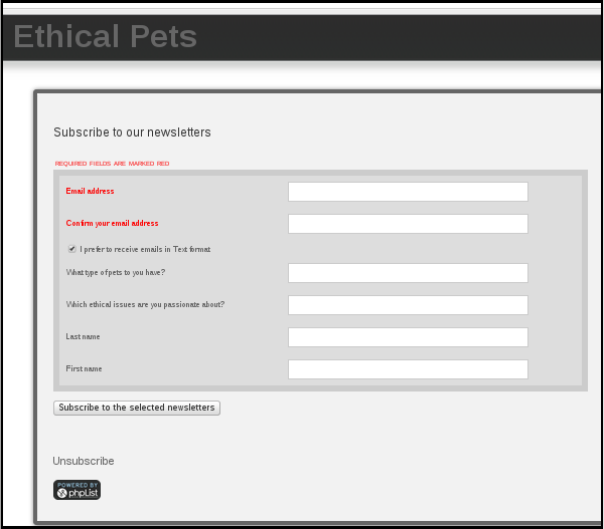Viewport: 604px width, 529px height.
Task: Focus the ethical issues answer field
Action: (408, 305)
